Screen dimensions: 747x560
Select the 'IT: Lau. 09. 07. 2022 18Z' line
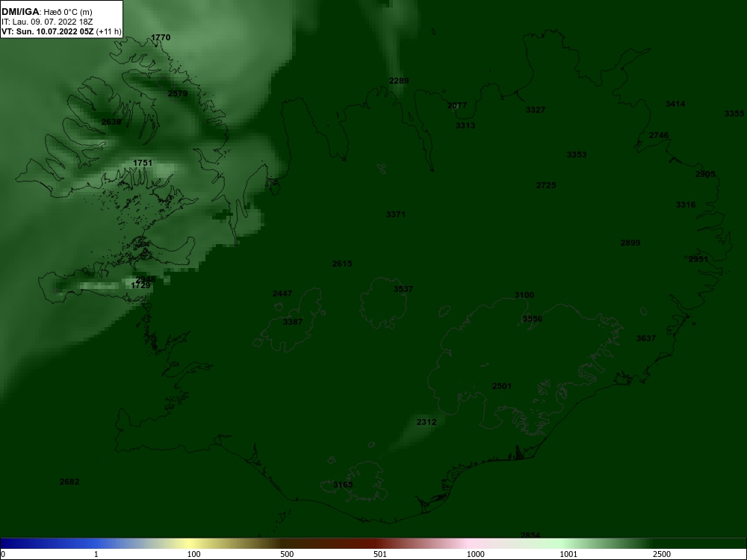46,22
